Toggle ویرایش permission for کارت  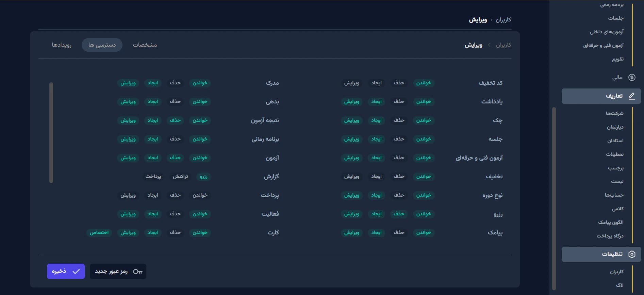tap(128, 233)
